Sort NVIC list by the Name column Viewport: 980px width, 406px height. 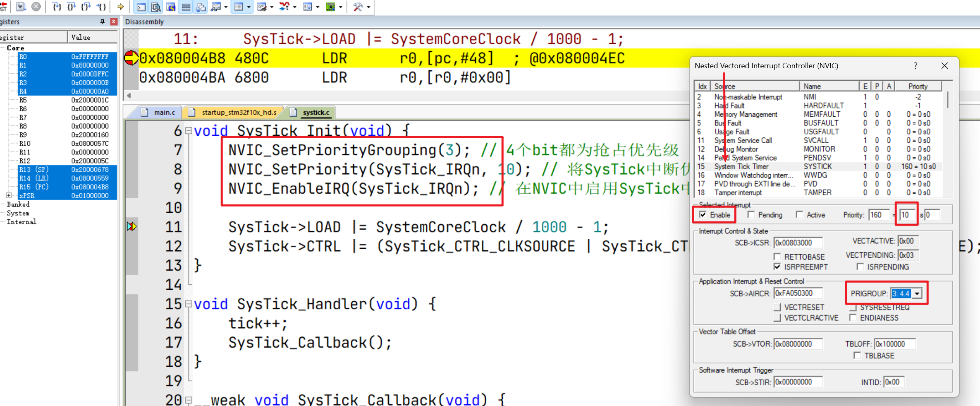tap(829, 86)
